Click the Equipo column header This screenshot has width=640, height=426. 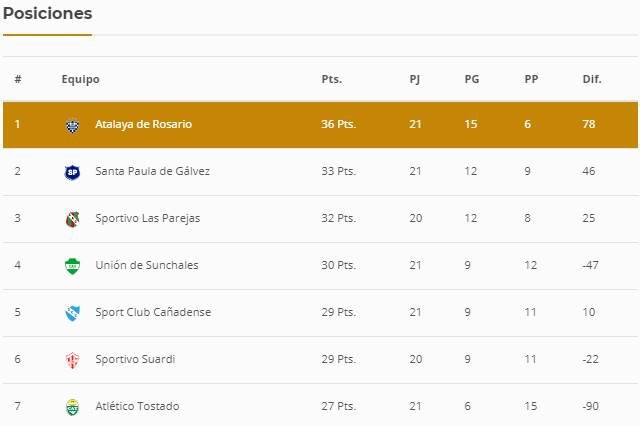[80, 80]
